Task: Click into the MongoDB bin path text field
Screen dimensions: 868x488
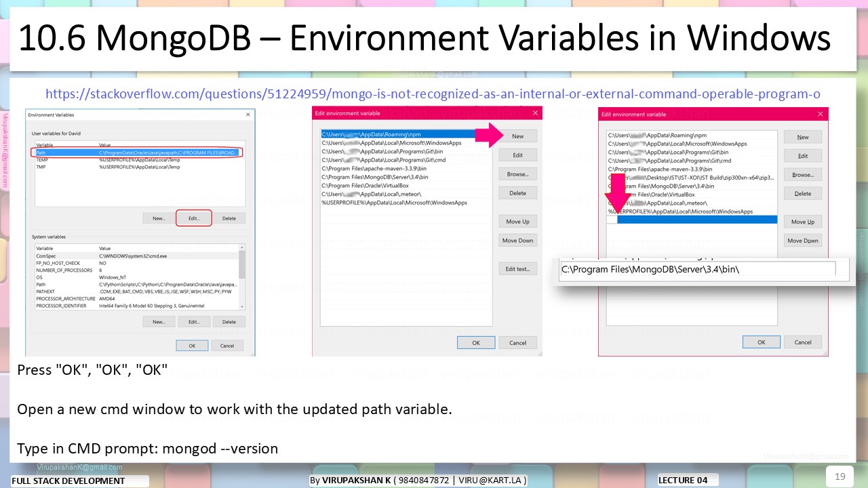Action: point(696,269)
